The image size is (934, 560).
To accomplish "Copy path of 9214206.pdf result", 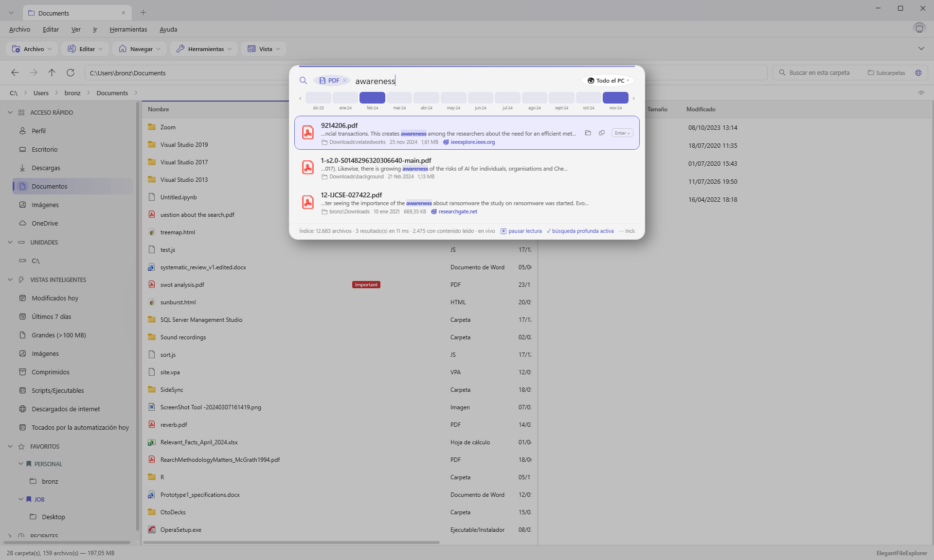I will tap(602, 133).
